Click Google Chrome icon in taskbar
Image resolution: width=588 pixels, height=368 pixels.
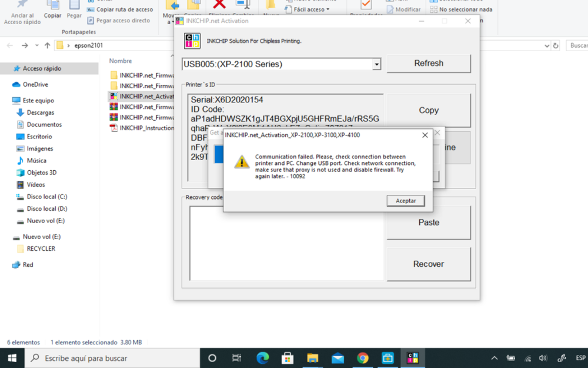(363, 358)
